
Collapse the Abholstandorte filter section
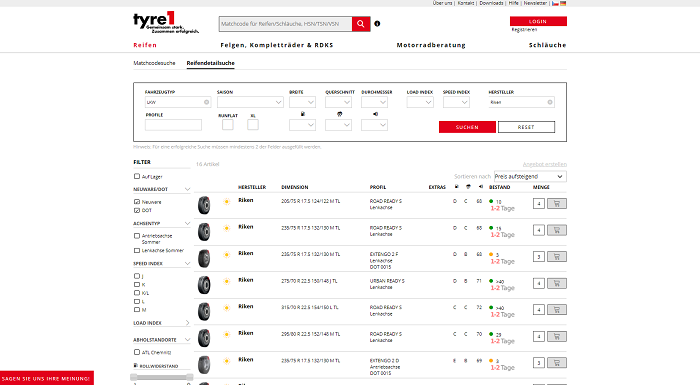pyautogui.click(x=187, y=339)
